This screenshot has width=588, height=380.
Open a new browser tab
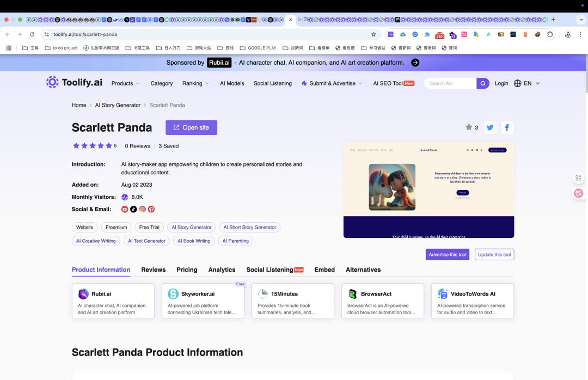(553, 20)
